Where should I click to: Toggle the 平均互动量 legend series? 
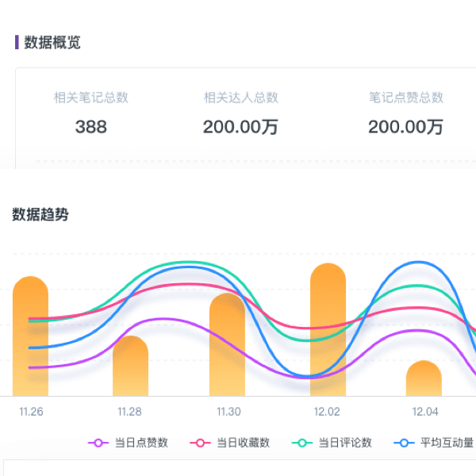click(x=435, y=443)
